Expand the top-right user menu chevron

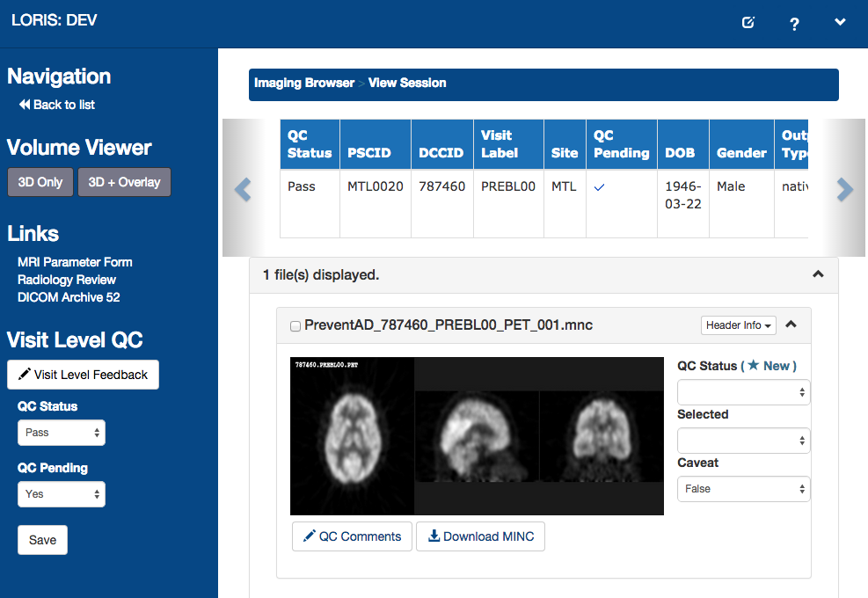[x=840, y=23]
